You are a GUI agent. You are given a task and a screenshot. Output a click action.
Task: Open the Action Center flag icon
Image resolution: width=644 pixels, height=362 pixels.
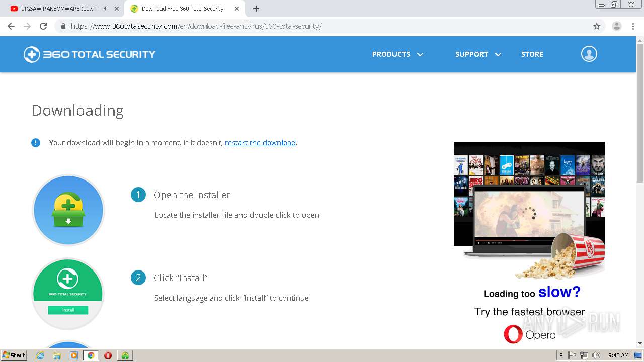(572, 355)
